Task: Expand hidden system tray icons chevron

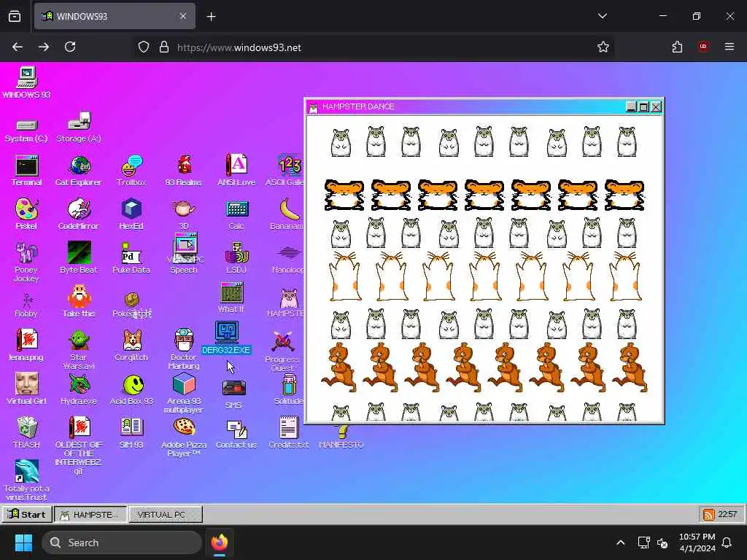Action: coord(620,542)
